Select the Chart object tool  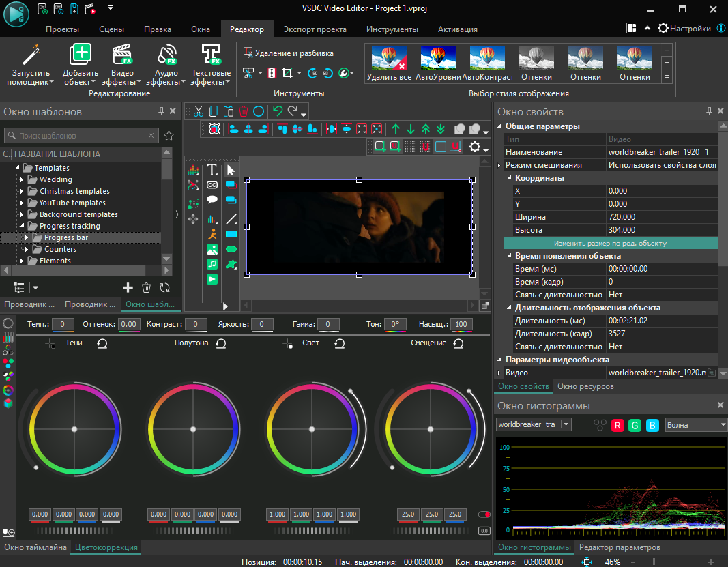tap(212, 218)
